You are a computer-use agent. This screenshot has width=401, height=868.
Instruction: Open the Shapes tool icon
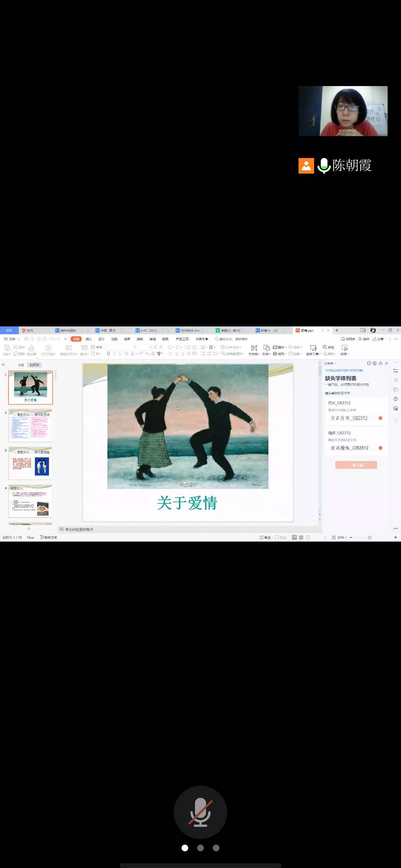point(266,348)
